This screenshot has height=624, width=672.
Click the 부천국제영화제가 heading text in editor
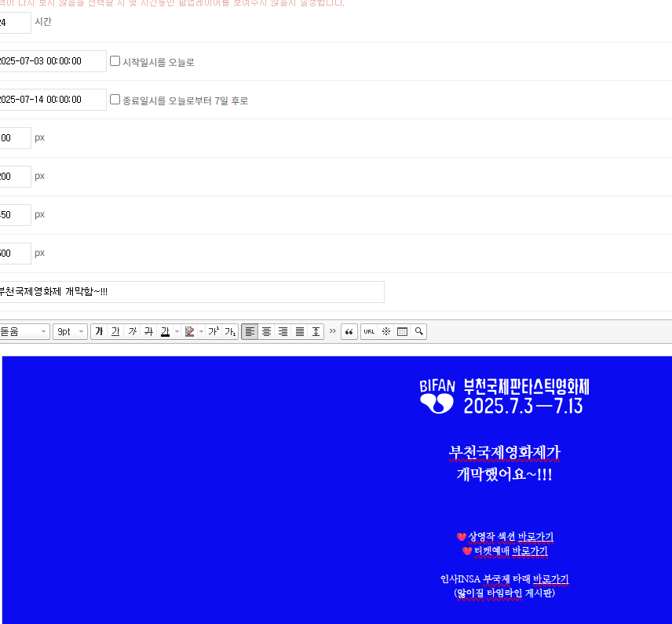tap(505, 453)
